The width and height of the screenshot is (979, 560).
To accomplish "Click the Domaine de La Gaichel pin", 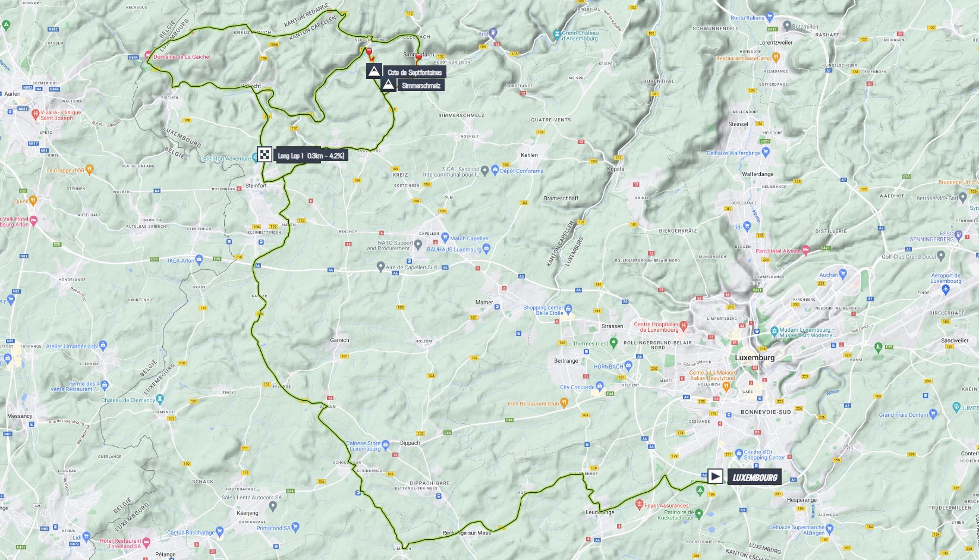I will tap(148, 55).
